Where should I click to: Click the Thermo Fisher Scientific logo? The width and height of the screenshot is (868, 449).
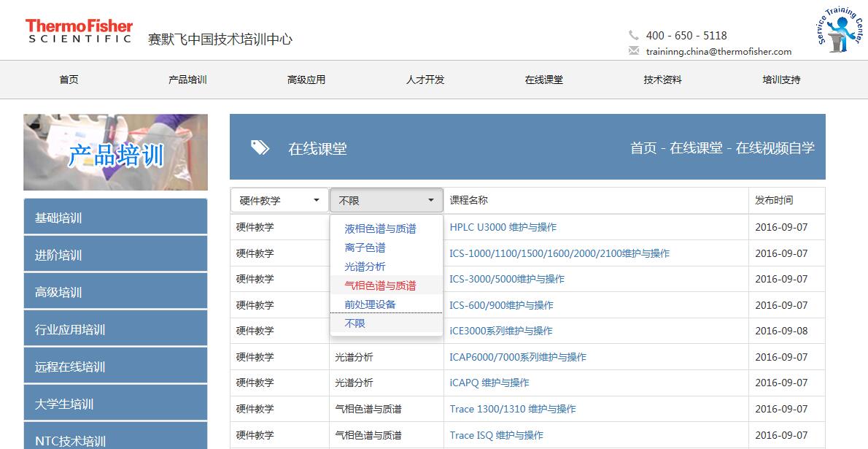click(79, 31)
